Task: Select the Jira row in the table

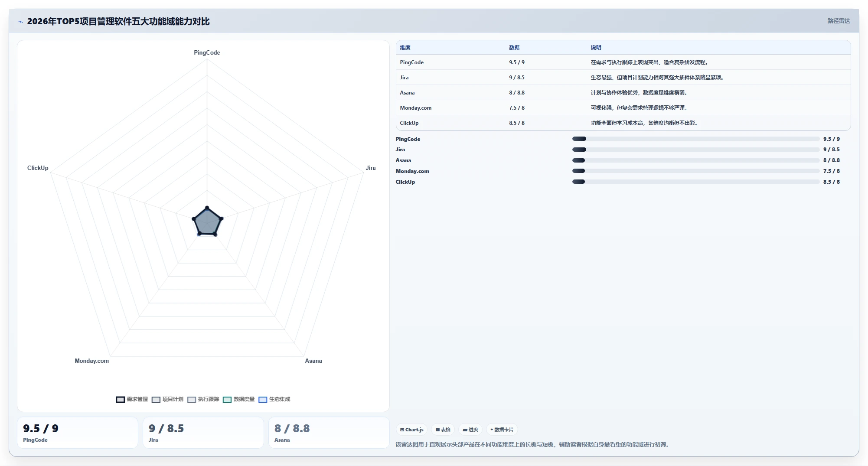Action: [x=623, y=78]
